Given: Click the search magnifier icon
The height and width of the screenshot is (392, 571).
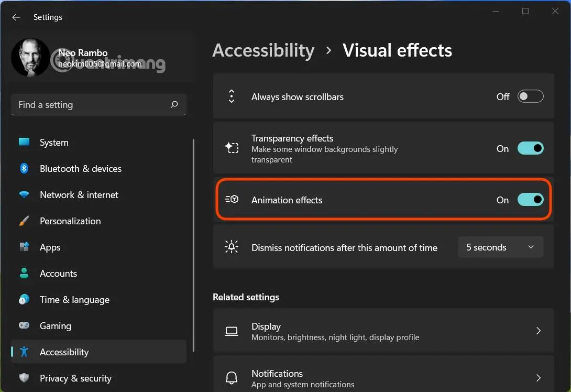Looking at the screenshot, I should 174,105.
